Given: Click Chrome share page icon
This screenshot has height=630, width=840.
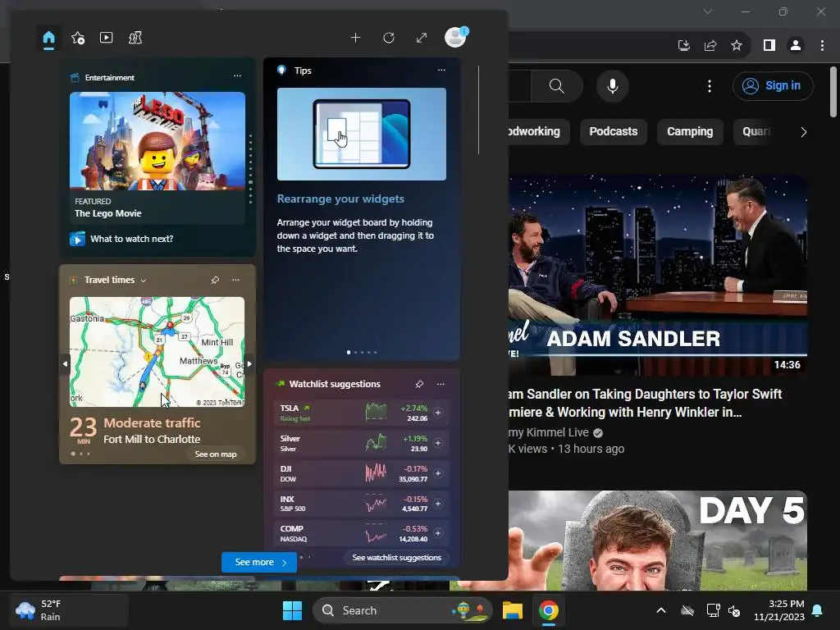Looking at the screenshot, I should pyautogui.click(x=710, y=46).
